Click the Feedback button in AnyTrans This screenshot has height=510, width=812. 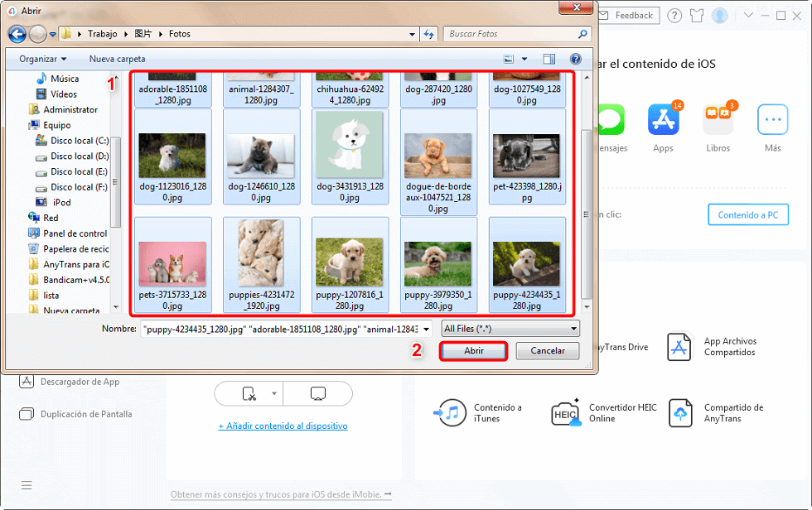tap(629, 16)
